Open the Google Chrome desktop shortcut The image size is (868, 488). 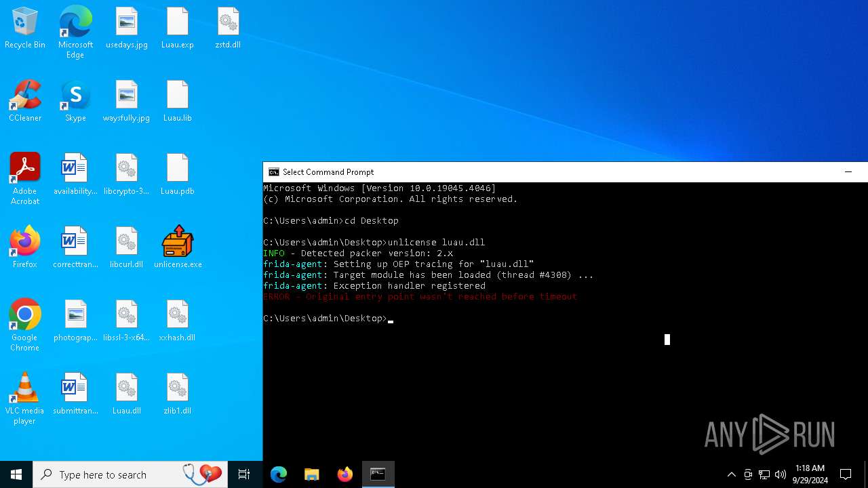coord(25,325)
